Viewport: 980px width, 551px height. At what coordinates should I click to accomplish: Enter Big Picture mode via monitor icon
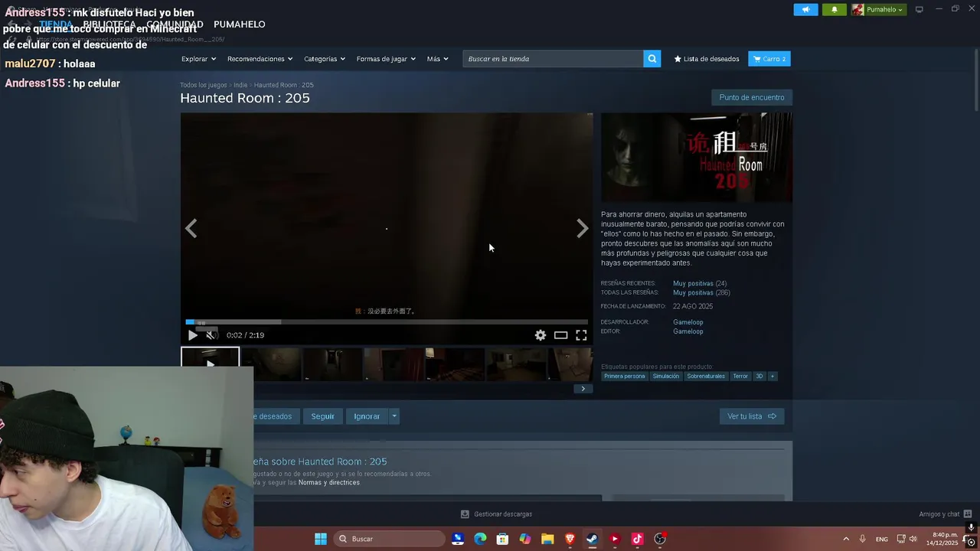(920, 9)
